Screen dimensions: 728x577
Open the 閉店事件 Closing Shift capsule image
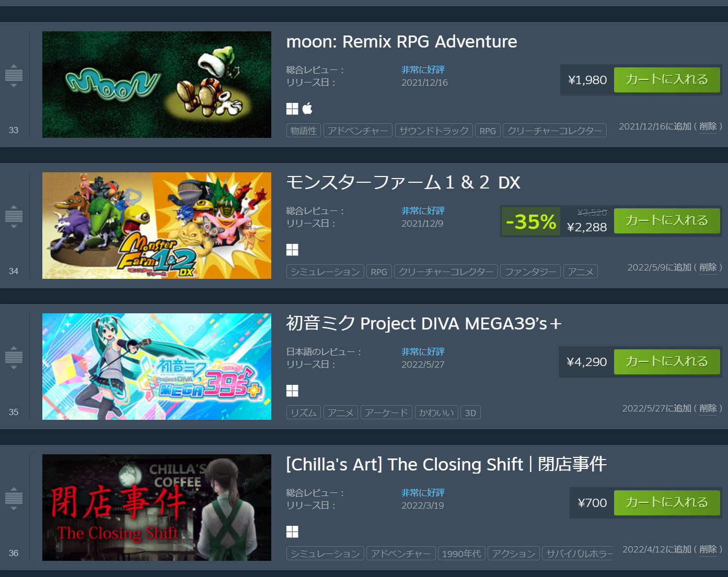(157, 508)
